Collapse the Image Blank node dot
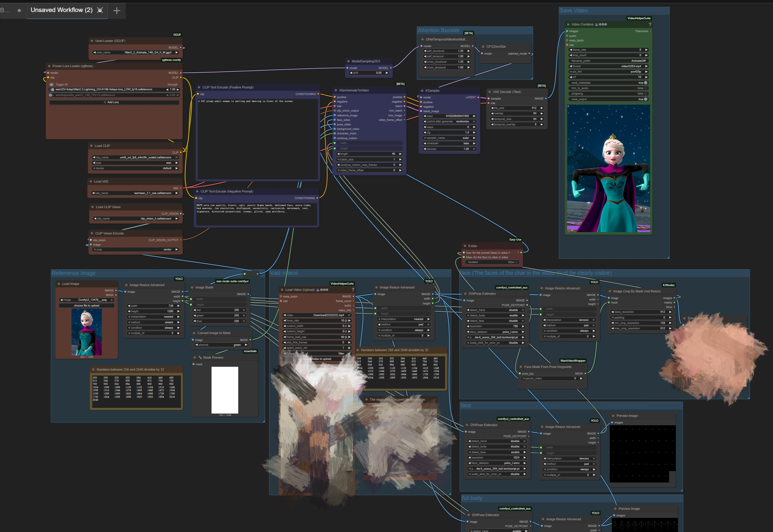 [x=192, y=287]
